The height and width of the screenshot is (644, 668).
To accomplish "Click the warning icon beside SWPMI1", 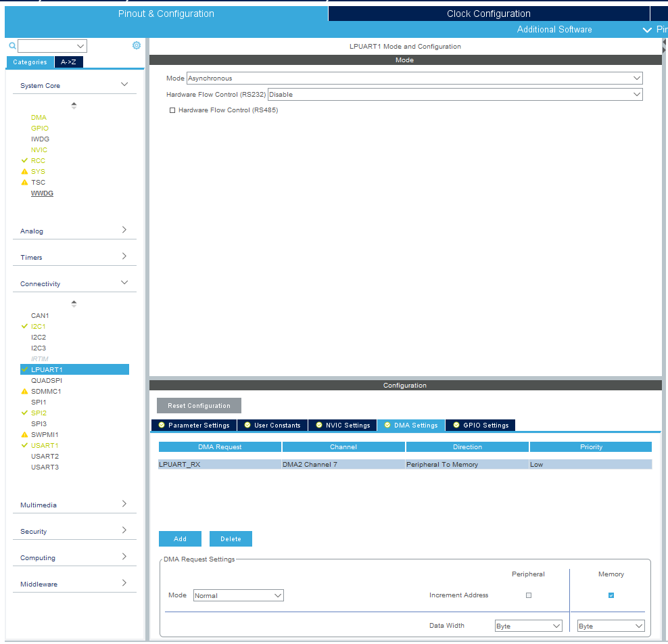I will 24,435.
